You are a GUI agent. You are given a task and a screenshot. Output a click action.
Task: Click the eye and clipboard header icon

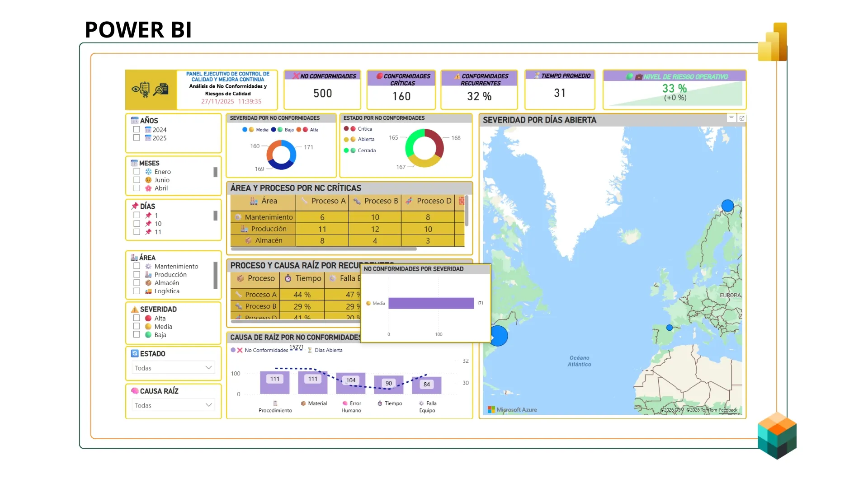pos(141,89)
